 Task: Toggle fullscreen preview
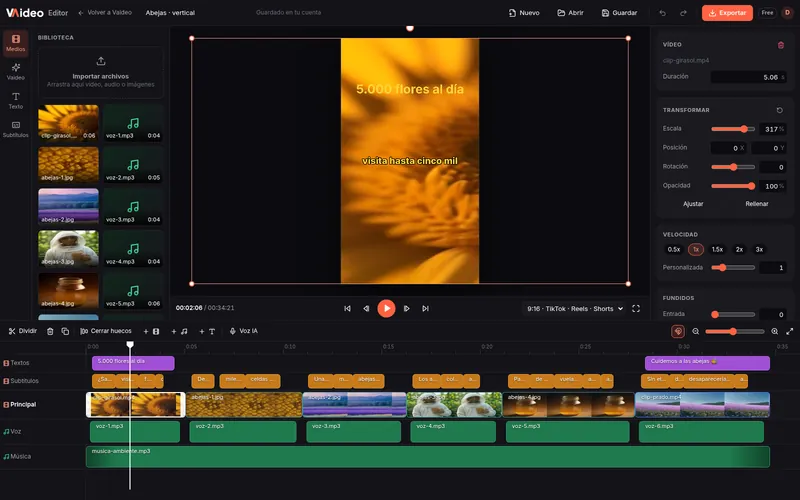[636, 309]
